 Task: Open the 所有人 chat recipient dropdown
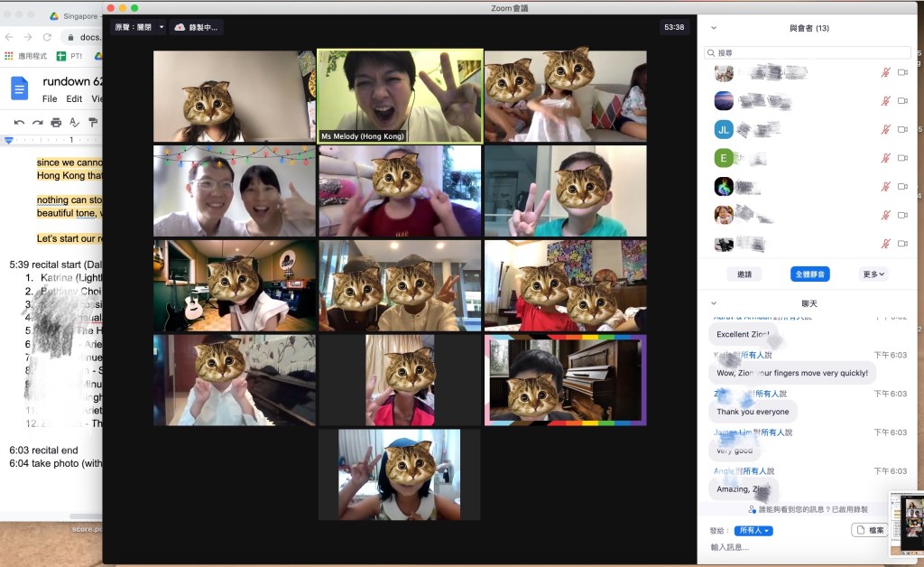pyautogui.click(x=753, y=531)
